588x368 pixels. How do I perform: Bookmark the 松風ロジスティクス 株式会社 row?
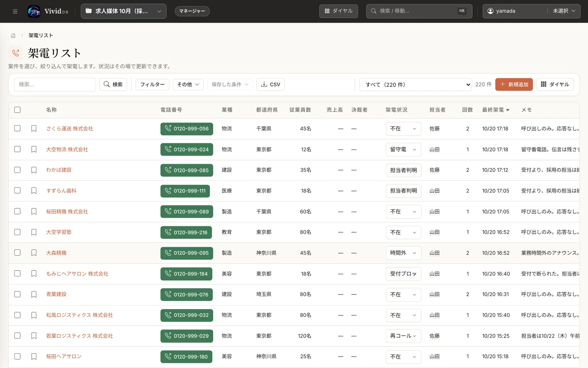[34, 315]
